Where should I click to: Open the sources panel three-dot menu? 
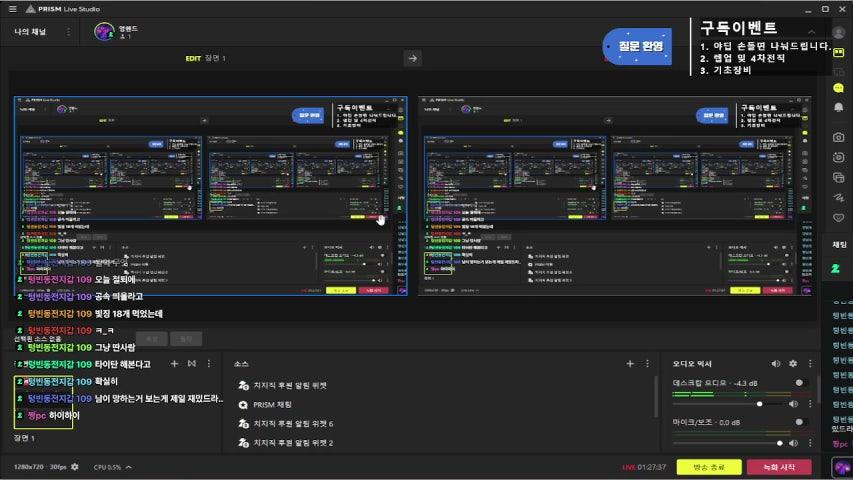click(x=646, y=364)
